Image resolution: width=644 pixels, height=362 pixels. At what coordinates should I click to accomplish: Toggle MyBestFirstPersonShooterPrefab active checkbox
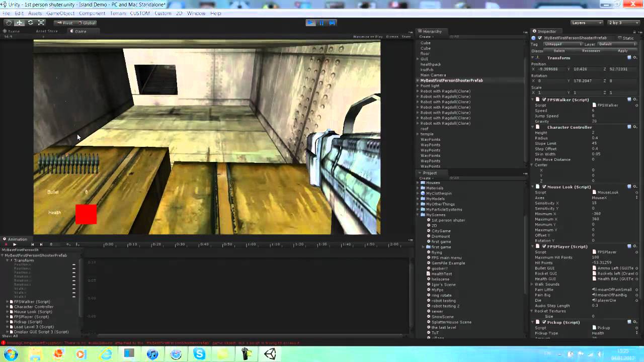coord(540,38)
